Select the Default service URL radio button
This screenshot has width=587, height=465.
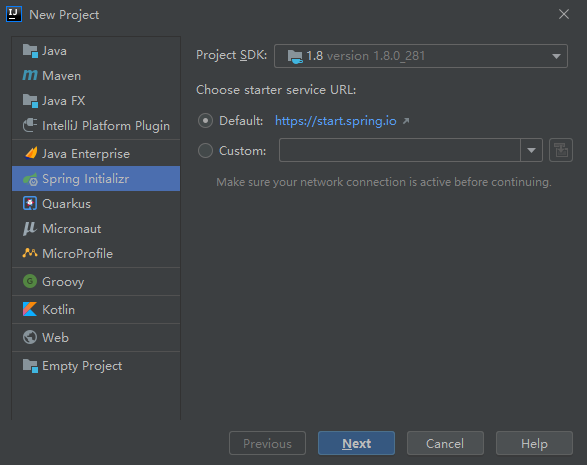tap(205, 121)
